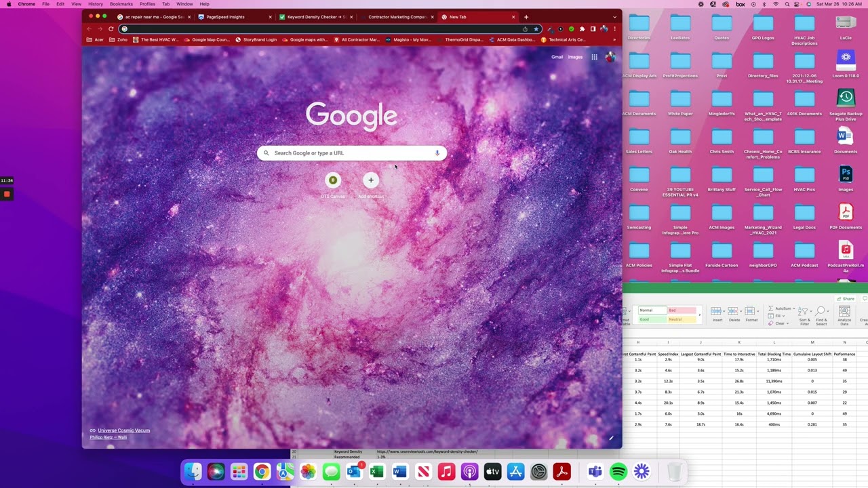Open the Bookmarks menu in menu bar
Viewport: 868px width, 488px height.
(x=121, y=4)
